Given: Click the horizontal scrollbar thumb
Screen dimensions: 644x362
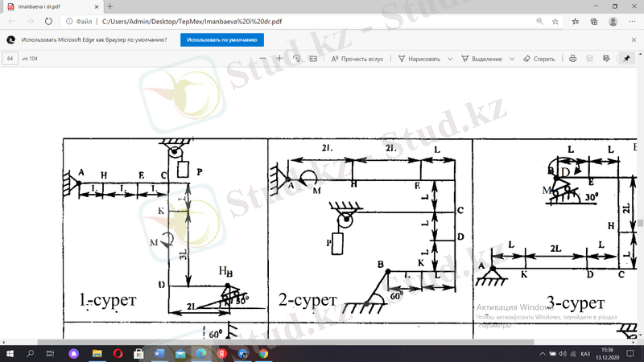Looking at the screenshot, I should [x=286, y=342].
